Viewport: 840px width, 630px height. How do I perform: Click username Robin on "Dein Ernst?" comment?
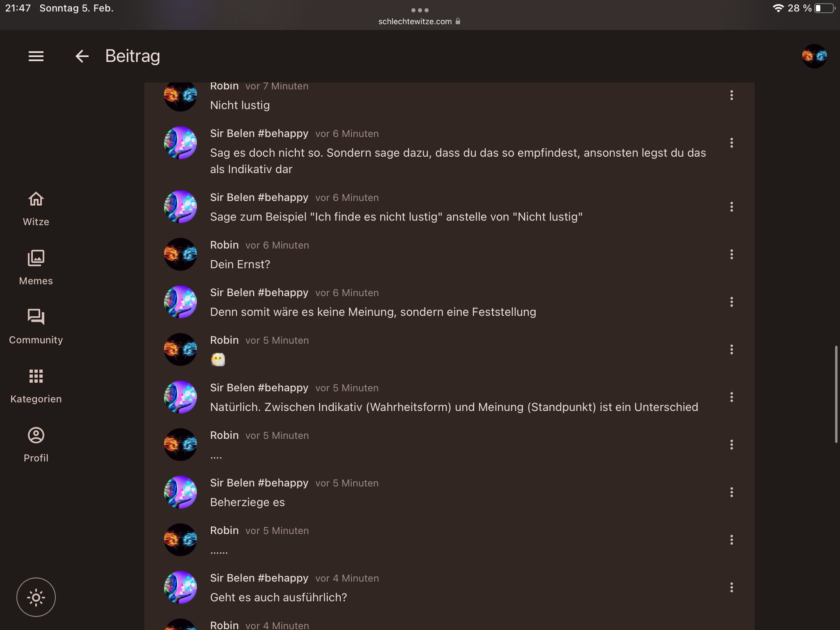coord(224,245)
